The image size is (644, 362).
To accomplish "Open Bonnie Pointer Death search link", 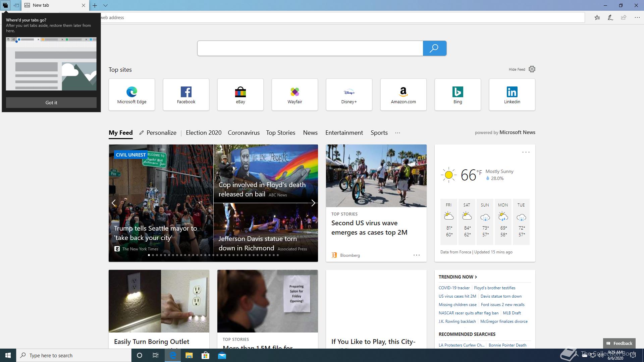I will click(x=507, y=345).
